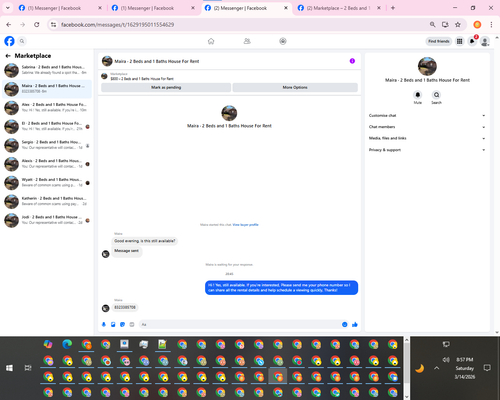
Task: Click the zoom magnifier in address bar
Action: [432, 24]
